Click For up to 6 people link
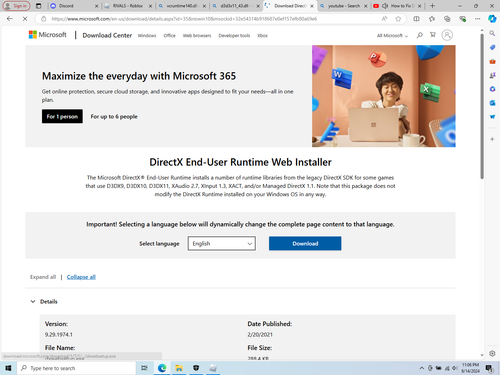The image size is (500, 375). tap(114, 117)
